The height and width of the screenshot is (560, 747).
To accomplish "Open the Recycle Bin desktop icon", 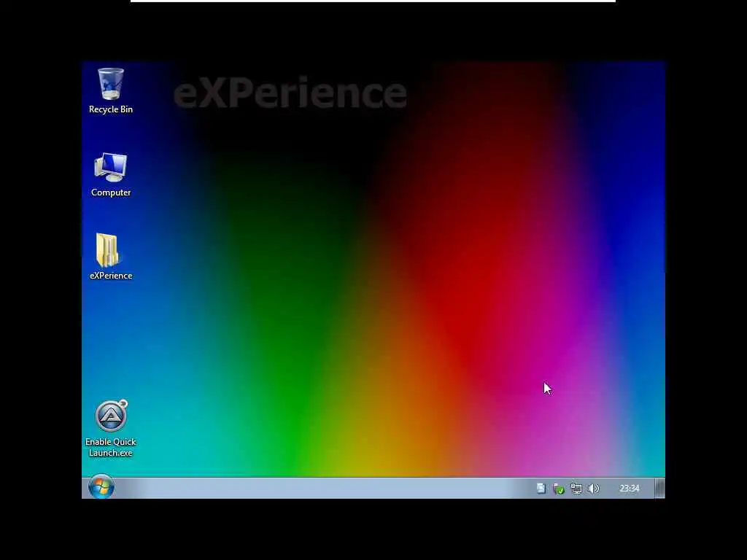I will 111,90.
